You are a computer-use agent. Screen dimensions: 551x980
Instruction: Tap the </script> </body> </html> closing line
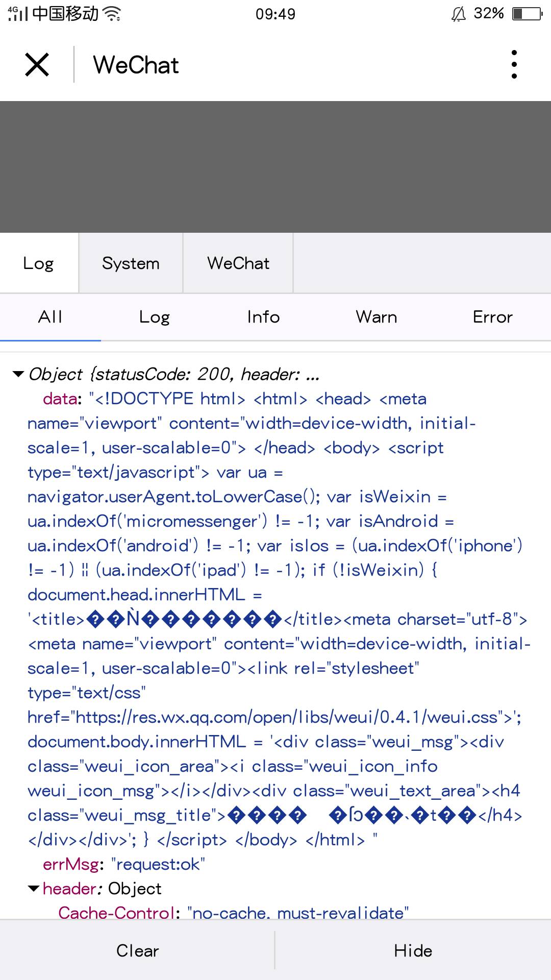(203, 840)
